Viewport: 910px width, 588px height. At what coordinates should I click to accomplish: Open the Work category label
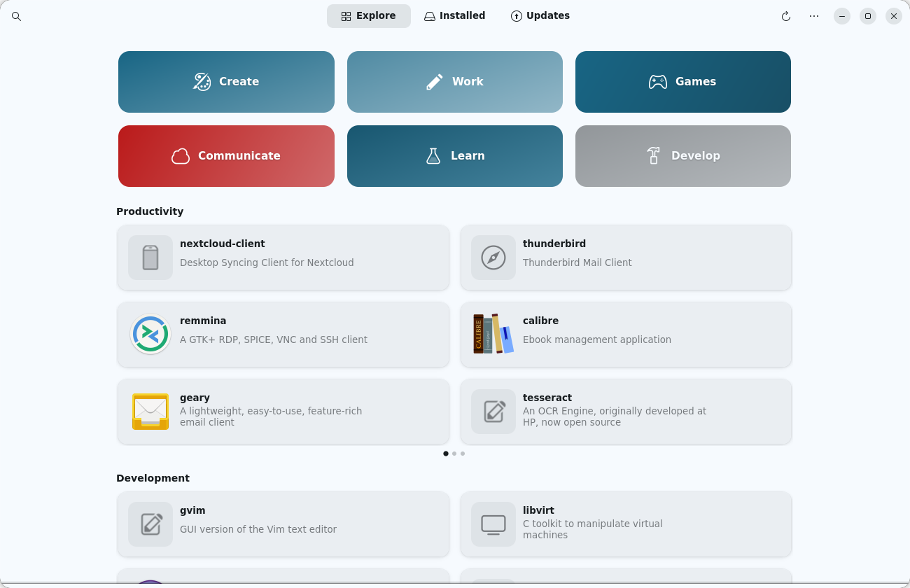[468, 82]
